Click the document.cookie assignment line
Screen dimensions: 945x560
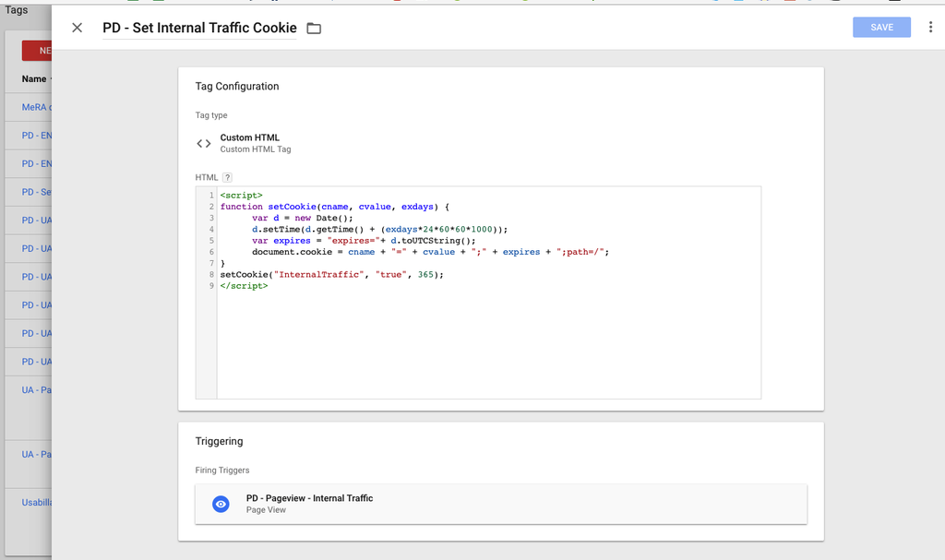pyautogui.click(x=430, y=252)
